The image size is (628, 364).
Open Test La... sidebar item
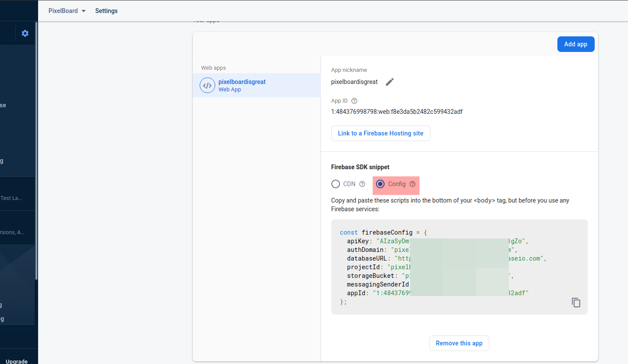click(11, 198)
